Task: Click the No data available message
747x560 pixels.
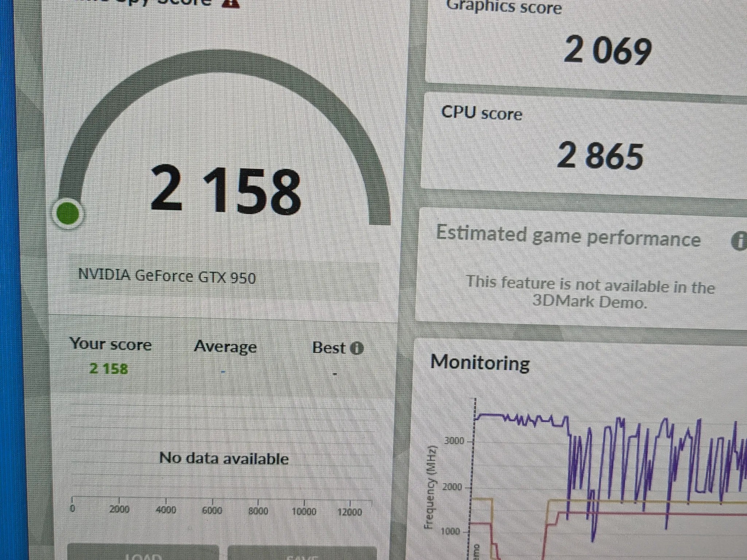Action: 224,458
